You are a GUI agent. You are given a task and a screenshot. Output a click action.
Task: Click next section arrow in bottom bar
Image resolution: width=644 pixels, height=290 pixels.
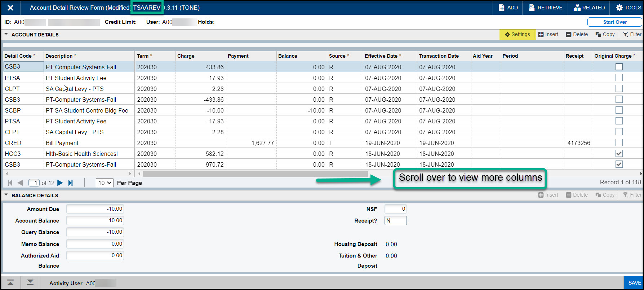30,282
